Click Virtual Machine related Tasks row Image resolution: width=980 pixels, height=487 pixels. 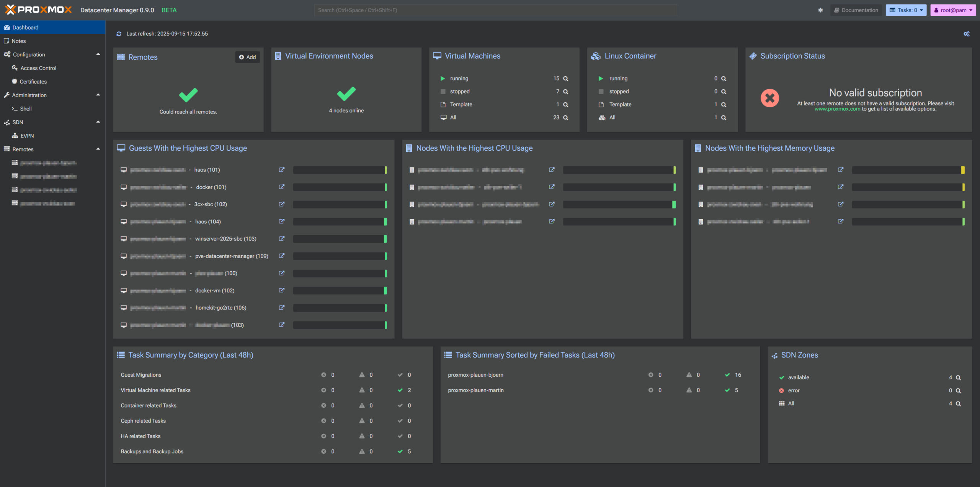(273, 390)
